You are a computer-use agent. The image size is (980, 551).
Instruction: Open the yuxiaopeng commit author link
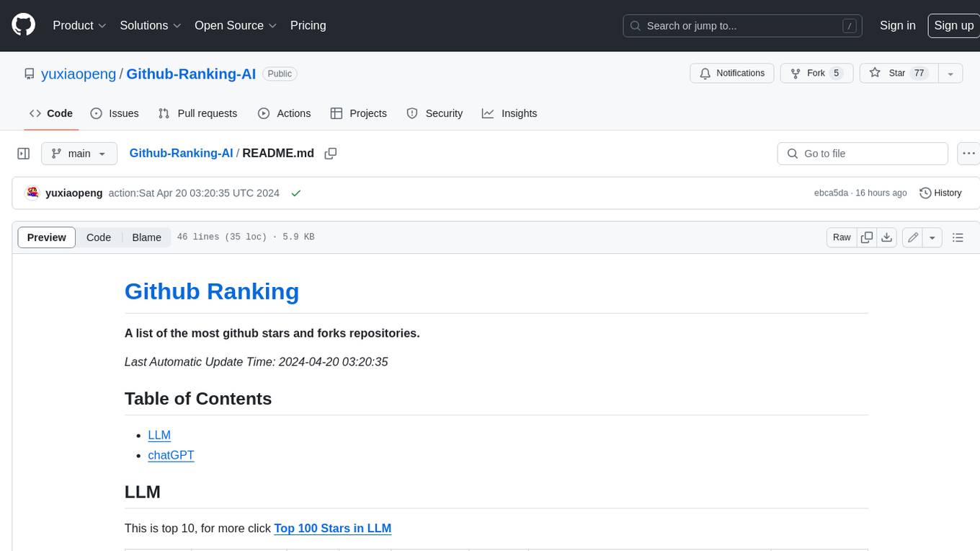(73, 193)
